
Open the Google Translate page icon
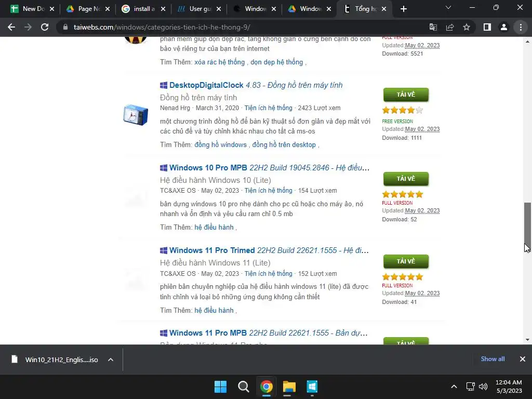click(433, 27)
